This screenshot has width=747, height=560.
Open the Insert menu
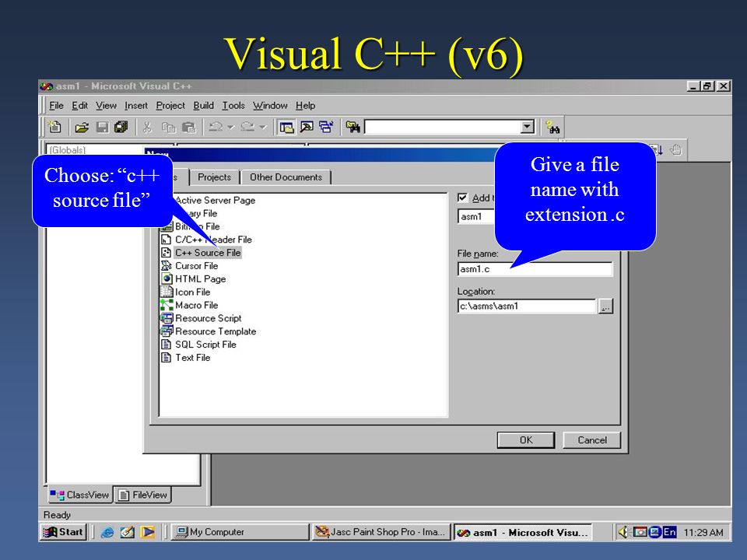click(135, 106)
